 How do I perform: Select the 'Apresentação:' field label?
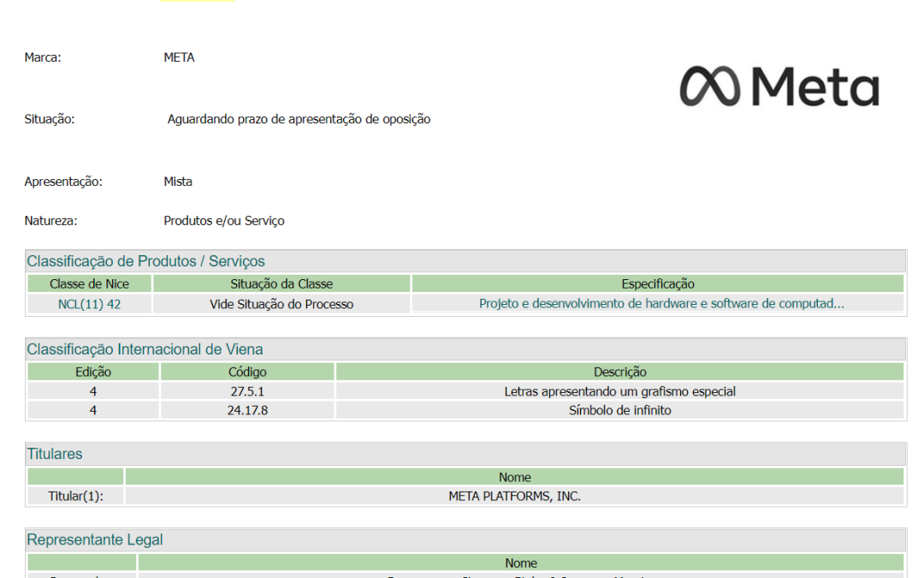tap(63, 182)
